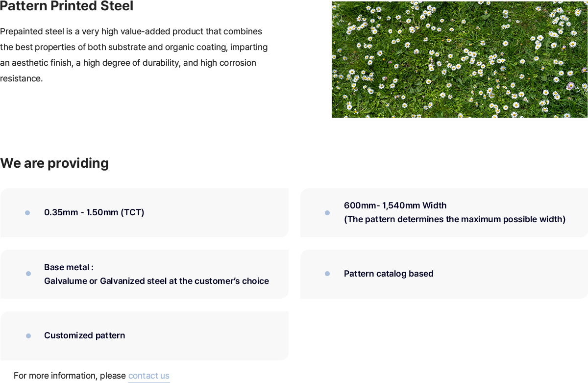Click the Pattern catalog based text
This screenshot has width=588, height=383.
(x=389, y=274)
